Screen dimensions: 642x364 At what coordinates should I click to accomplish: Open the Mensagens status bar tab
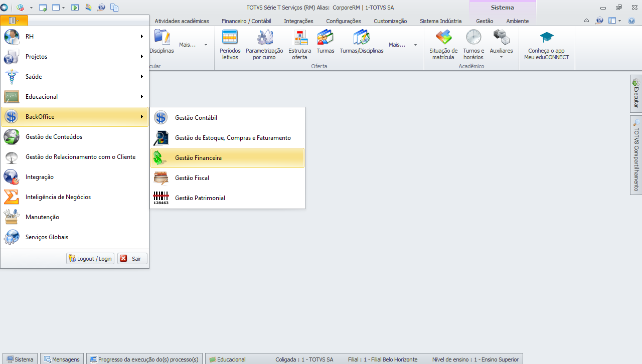62,359
